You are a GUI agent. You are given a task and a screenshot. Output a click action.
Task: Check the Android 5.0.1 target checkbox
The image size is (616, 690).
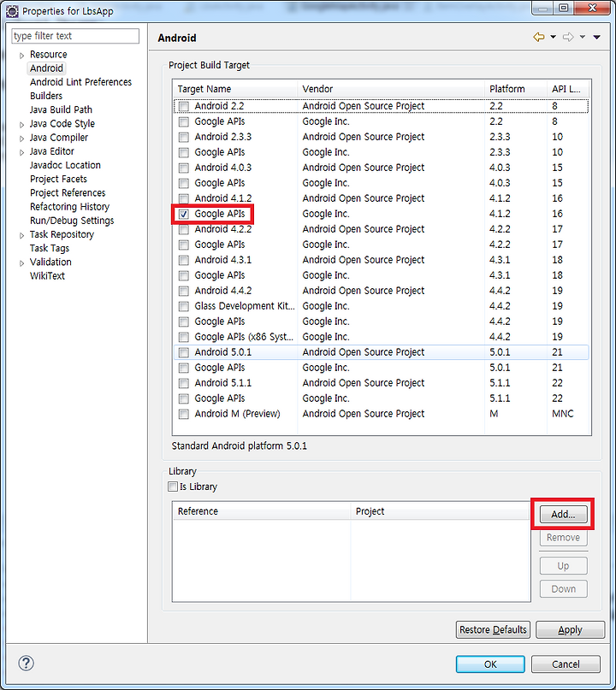[184, 352]
